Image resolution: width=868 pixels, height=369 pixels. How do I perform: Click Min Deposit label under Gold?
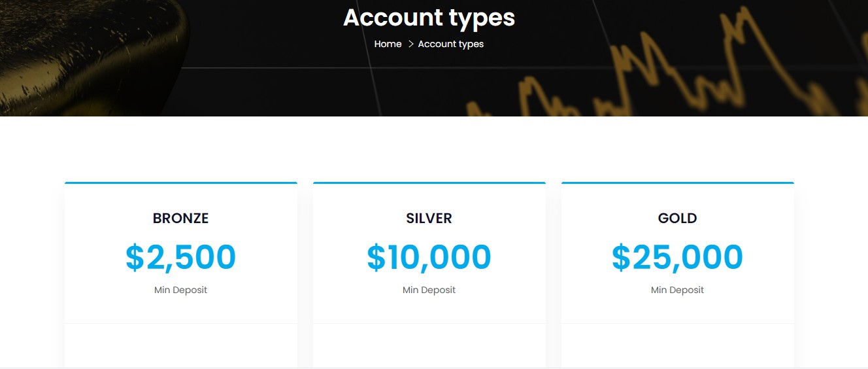click(677, 290)
